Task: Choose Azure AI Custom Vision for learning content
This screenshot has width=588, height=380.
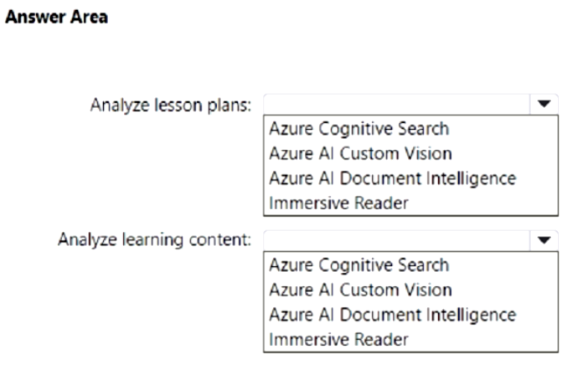Action: [x=360, y=290]
